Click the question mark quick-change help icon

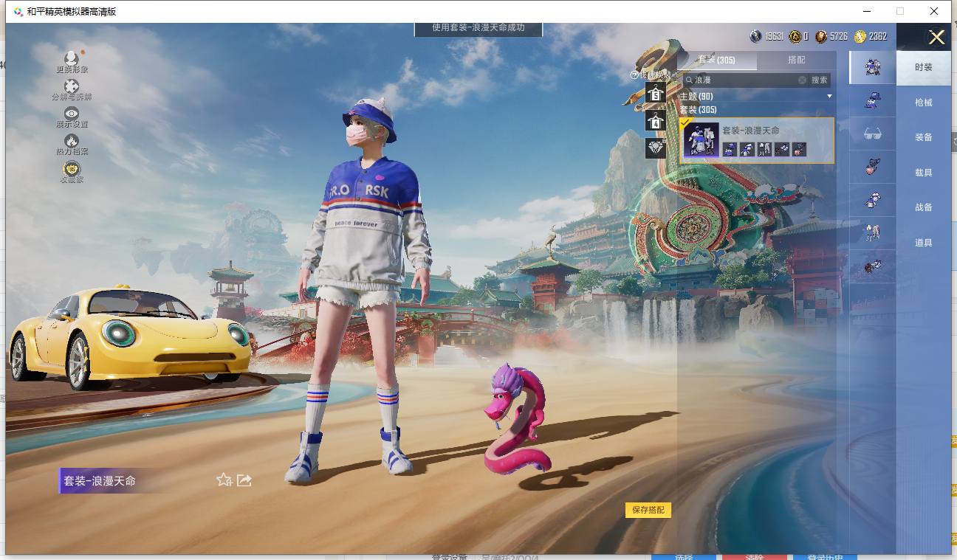click(x=634, y=75)
